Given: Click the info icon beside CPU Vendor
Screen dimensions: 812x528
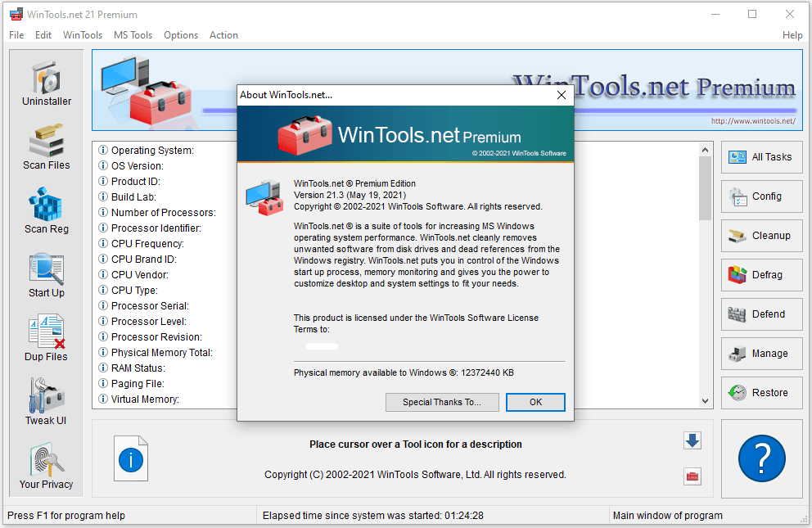Looking at the screenshot, I should pos(103,274).
